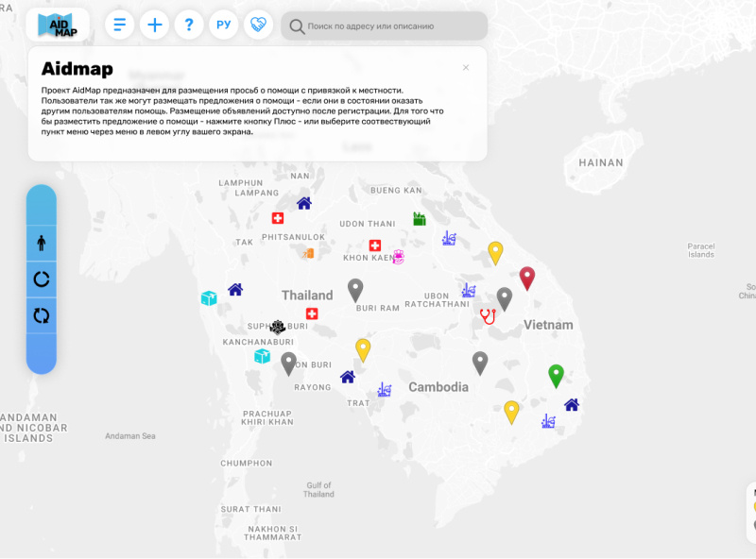
Task: Click the gray pin near Buri Ram
Action: tap(355, 285)
